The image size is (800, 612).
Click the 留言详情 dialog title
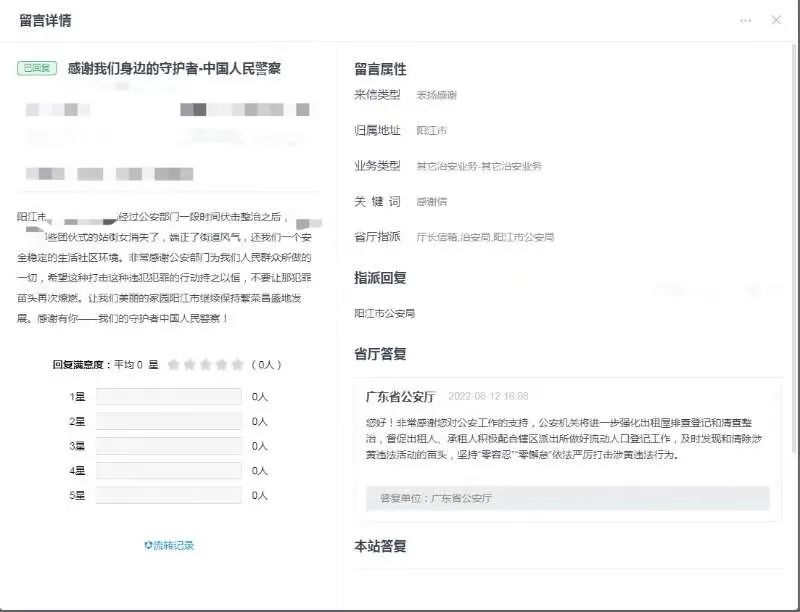[45, 20]
